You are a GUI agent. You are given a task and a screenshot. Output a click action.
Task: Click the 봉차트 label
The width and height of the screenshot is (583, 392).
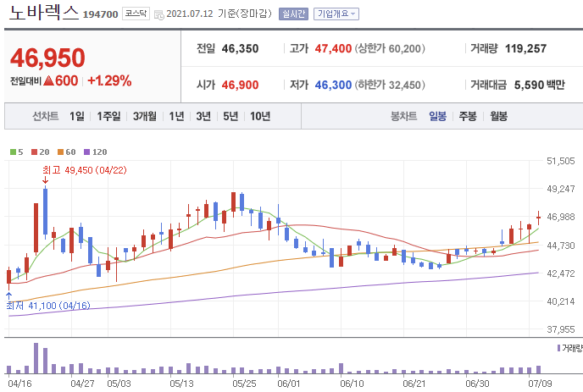404,116
